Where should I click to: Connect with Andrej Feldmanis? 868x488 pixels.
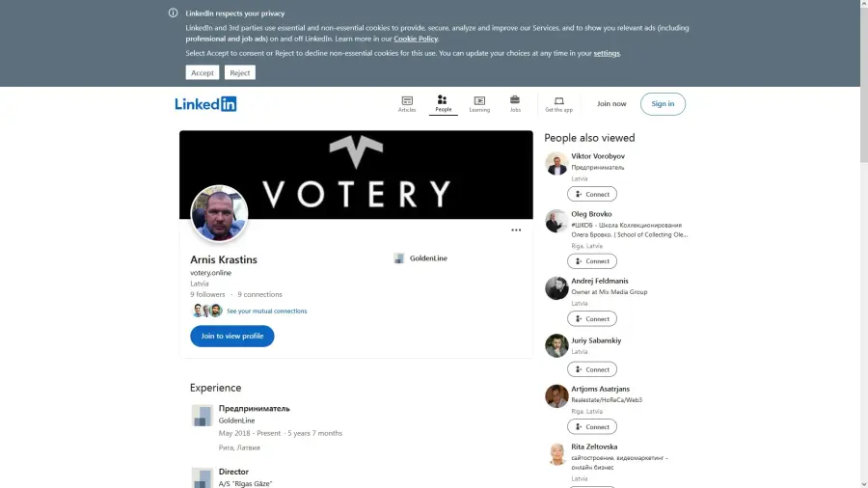tap(592, 318)
